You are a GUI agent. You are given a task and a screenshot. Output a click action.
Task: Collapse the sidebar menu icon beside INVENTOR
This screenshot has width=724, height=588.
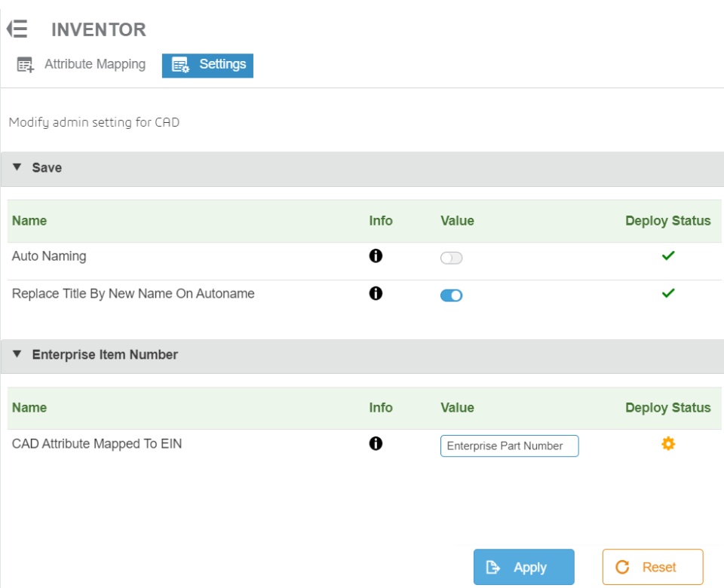pos(17,29)
